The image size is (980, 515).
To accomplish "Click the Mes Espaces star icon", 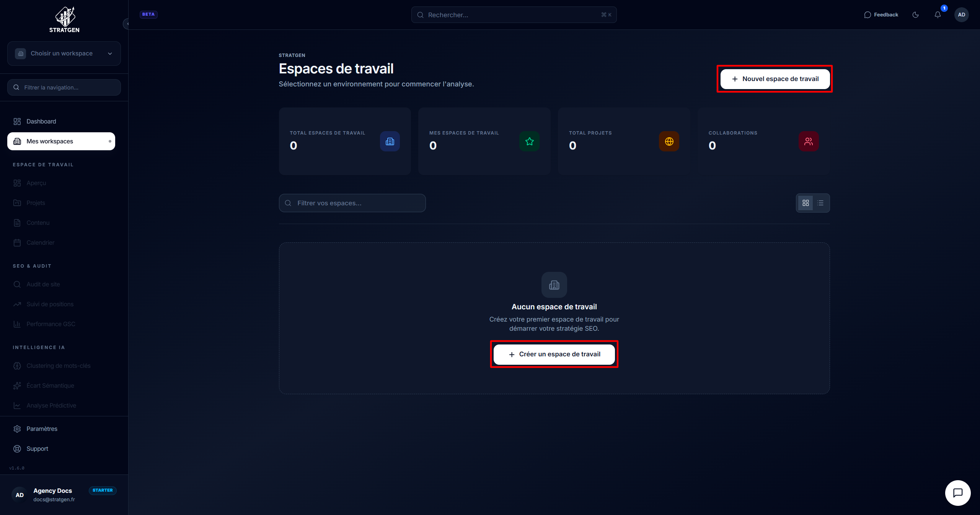I will (x=529, y=141).
